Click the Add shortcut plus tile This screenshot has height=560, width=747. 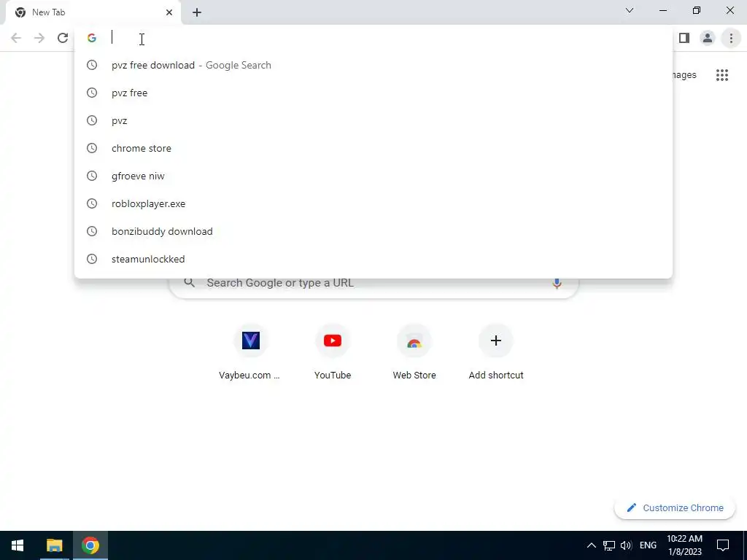pyautogui.click(x=496, y=352)
